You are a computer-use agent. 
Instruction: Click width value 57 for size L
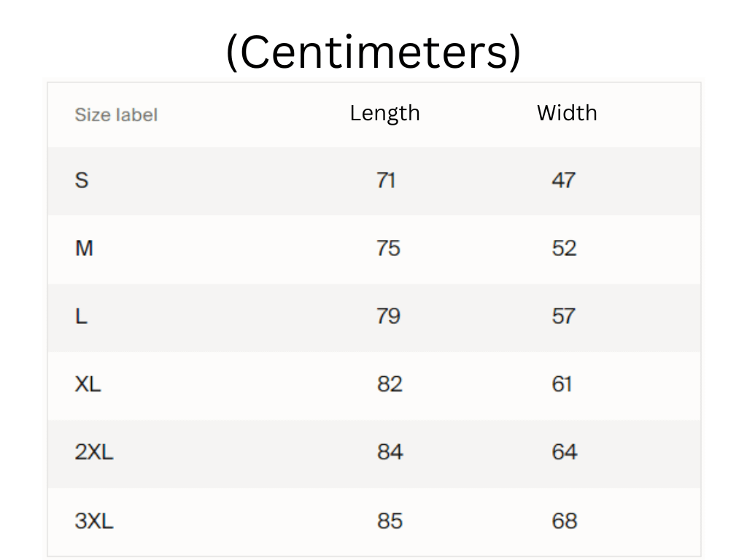tap(563, 316)
